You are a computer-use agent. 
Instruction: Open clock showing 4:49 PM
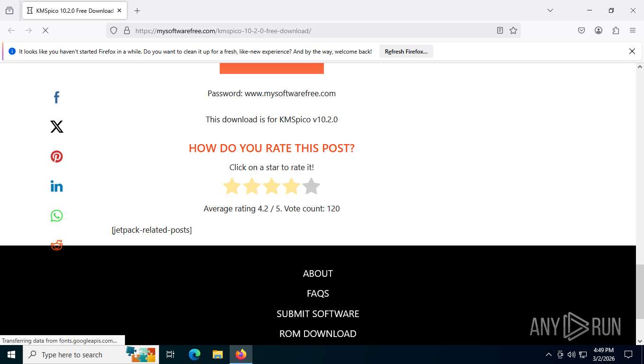[x=603, y=355]
